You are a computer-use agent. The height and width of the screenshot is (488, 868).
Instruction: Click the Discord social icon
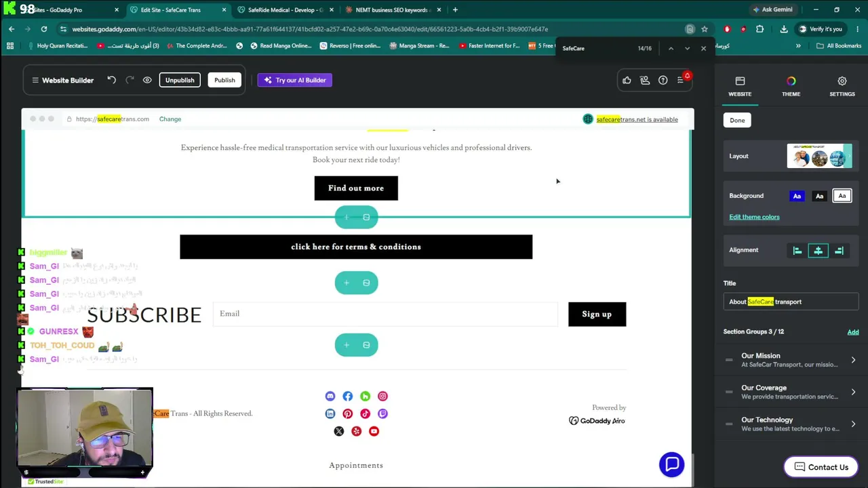point(330,396)
